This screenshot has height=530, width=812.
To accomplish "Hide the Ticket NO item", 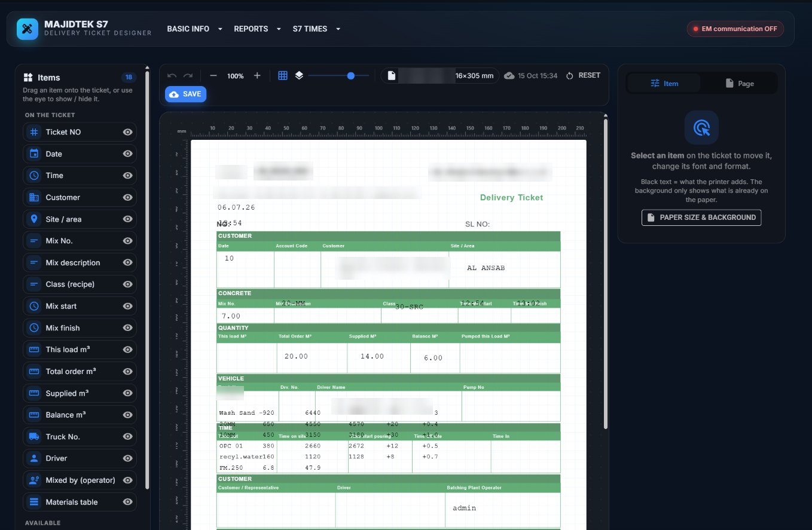I will click(127, 132).
